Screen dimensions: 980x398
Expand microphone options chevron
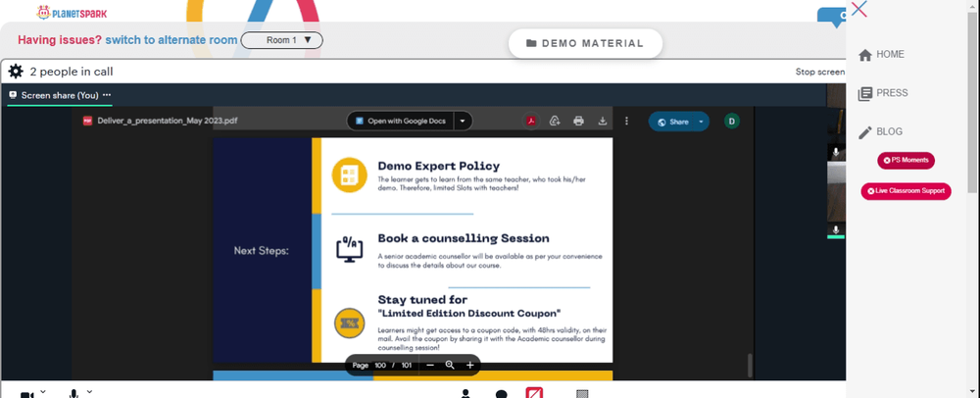(89, 392)
